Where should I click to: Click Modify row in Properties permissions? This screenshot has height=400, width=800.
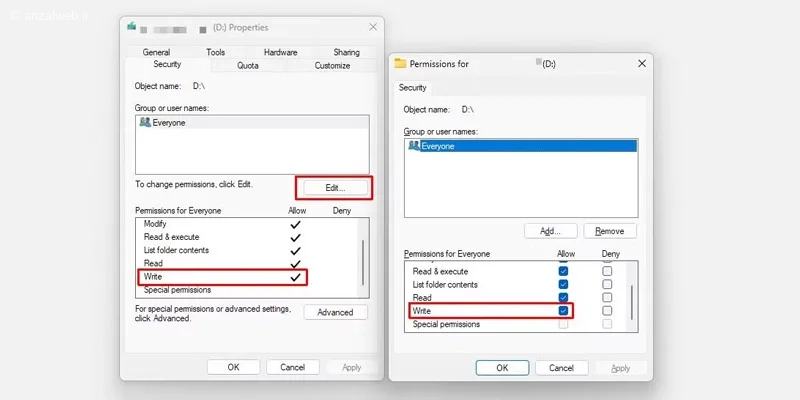click(x=247, y=224)
